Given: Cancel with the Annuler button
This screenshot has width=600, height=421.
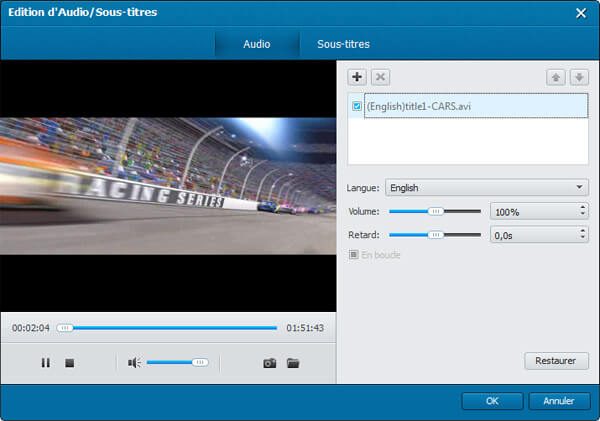Looking at the screenshot, I should pos(559,401).
